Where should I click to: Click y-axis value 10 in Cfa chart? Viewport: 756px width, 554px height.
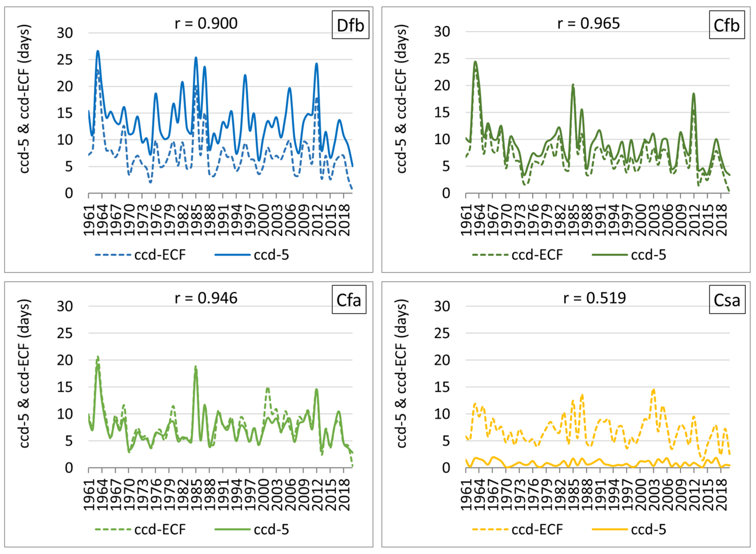pyautogui.click(x=65, y=414)
